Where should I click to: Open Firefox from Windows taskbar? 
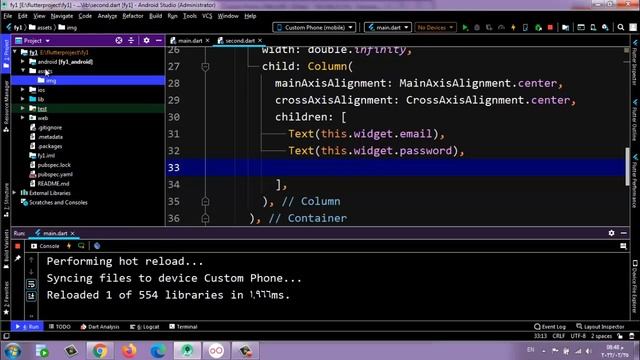pos(129,351)
